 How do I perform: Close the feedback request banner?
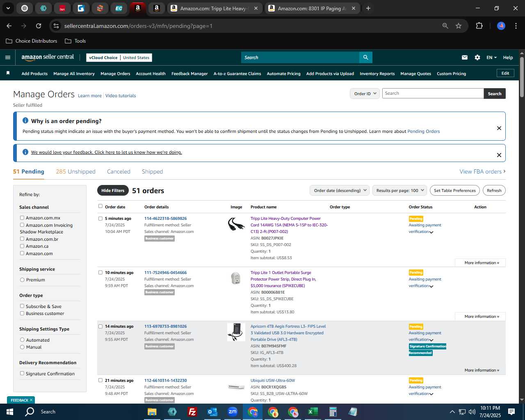(499, 155)
